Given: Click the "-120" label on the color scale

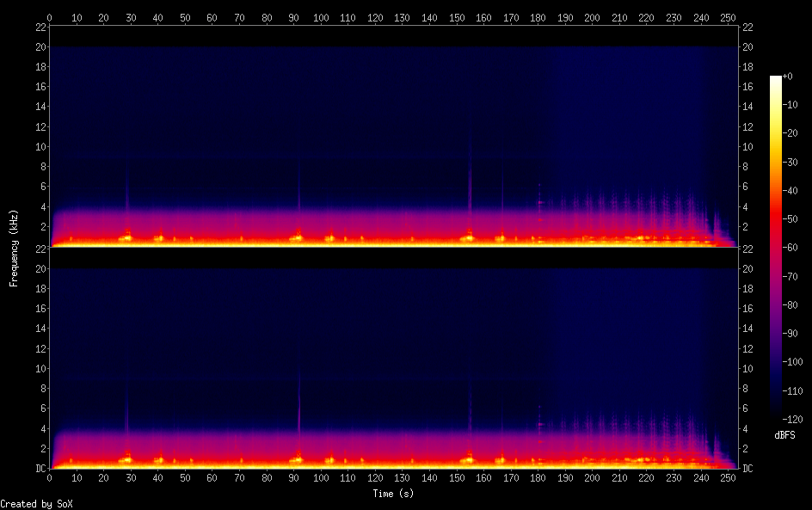Looking at the screenshot, I should click(795, 418).
